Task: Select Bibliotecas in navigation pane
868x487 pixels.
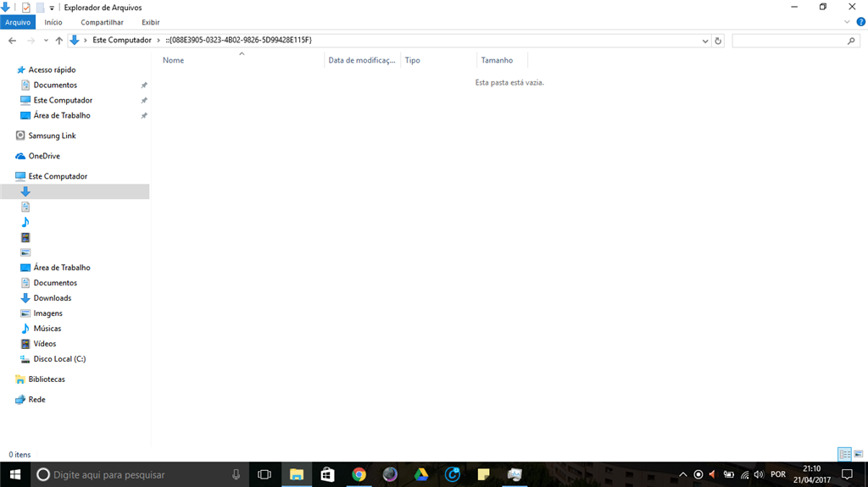Action: 47,379
